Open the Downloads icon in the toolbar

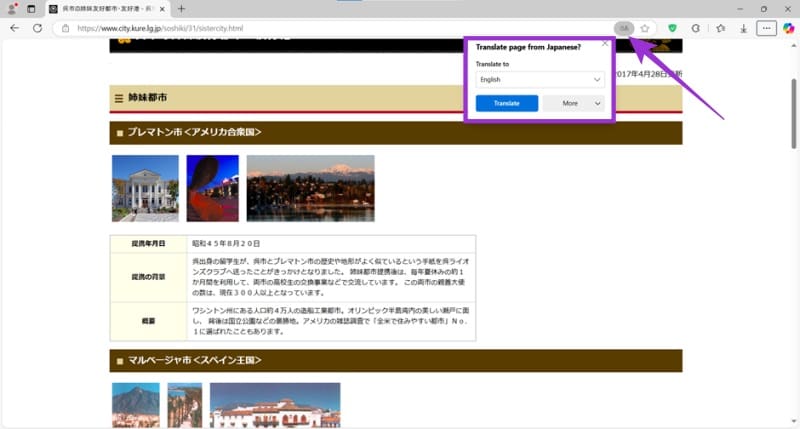coord(742,28)
